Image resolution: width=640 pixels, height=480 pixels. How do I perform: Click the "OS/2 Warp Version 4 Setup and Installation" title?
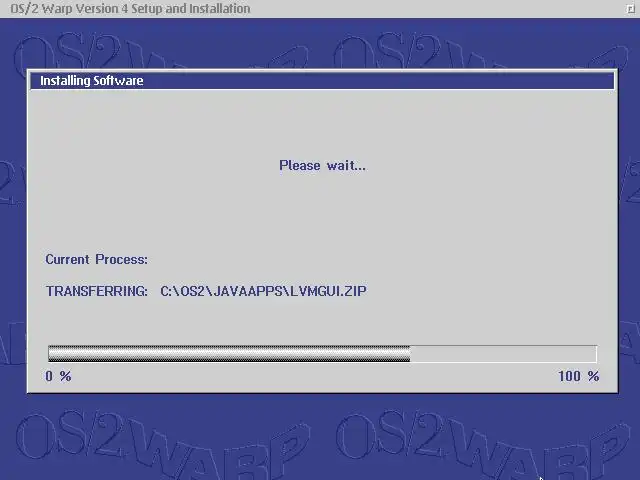pyautogui.click(x=130, y=9)
